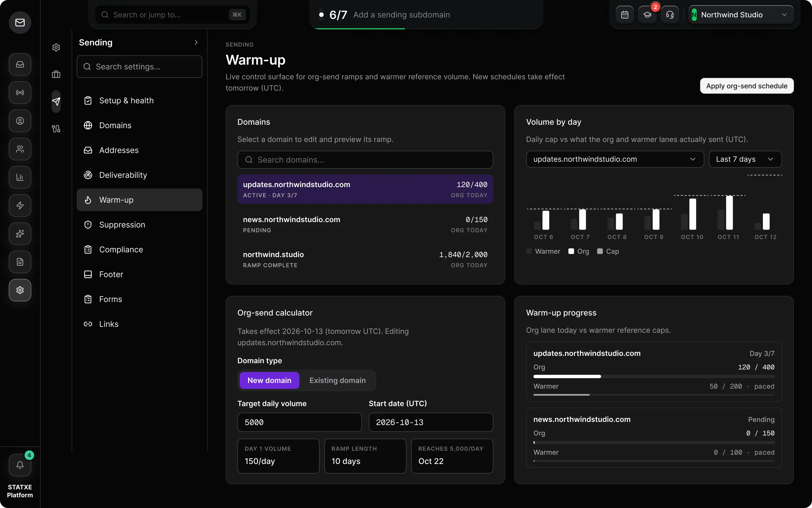Open the bar chart analytics icon
Viewport: 812px width, 508px height.
click(20, 177)
